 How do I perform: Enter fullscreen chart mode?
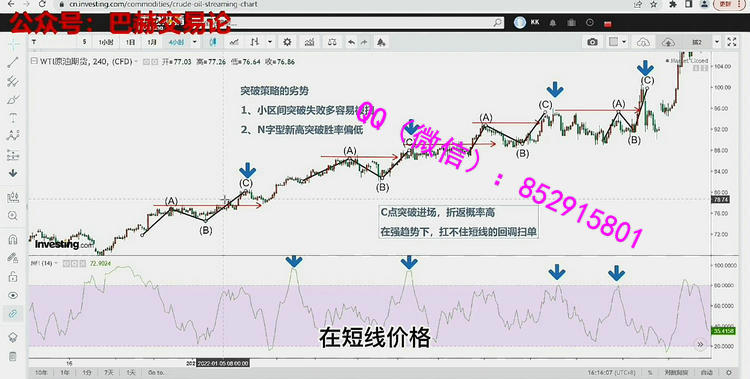731,42
